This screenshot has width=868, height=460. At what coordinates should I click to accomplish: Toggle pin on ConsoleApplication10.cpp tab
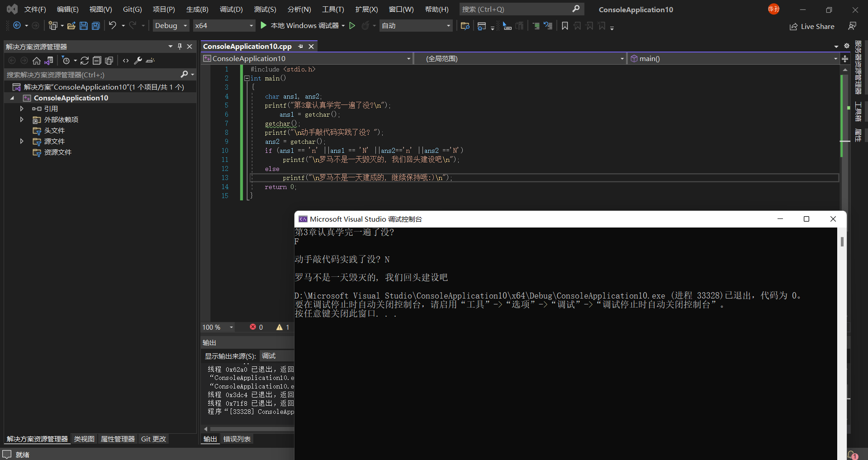point(301,47)
